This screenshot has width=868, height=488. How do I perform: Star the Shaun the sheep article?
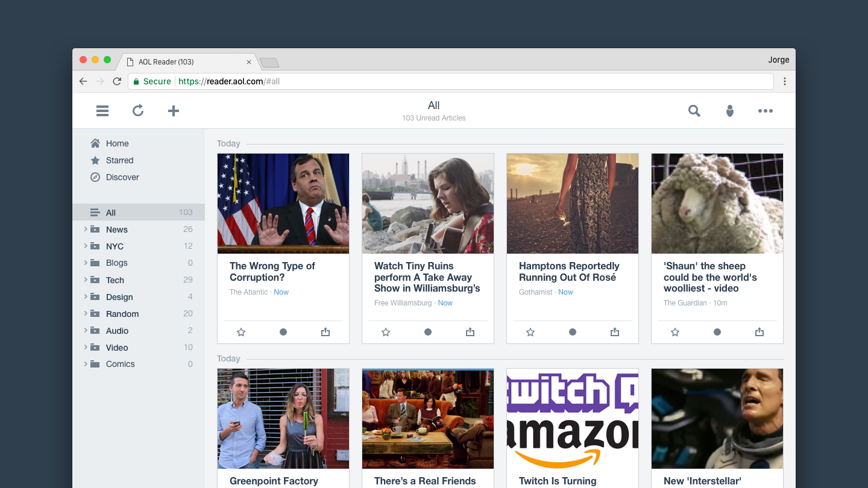[675, 332]
